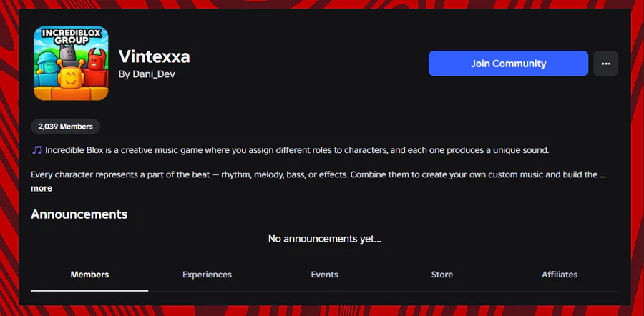Click the No announcements yet message
Viewport: 644px width, 316px height.
324,239
